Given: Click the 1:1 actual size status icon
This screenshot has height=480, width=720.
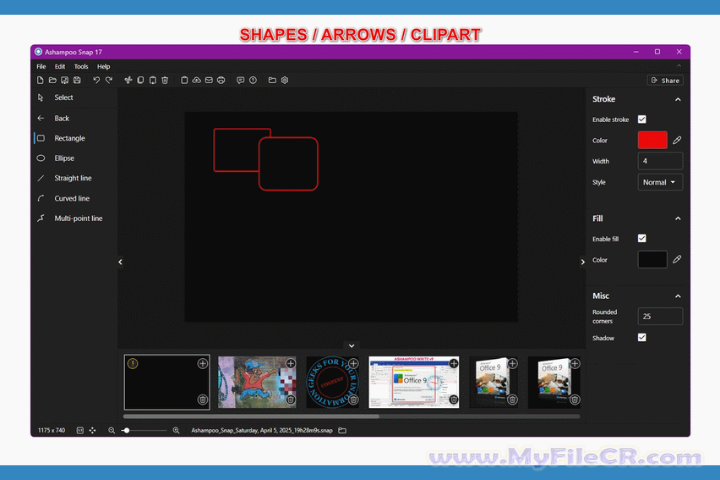Looking at the screenshot, I should (x=80, y=430).
